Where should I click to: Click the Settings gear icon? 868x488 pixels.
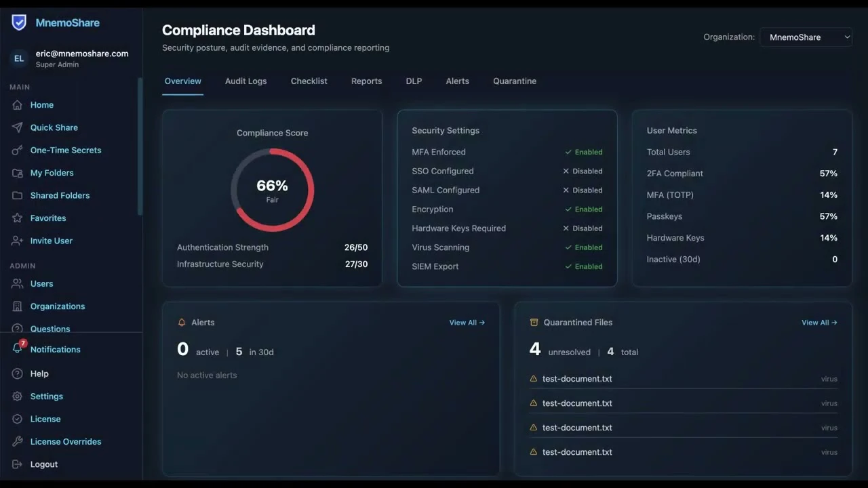[18, 396]
